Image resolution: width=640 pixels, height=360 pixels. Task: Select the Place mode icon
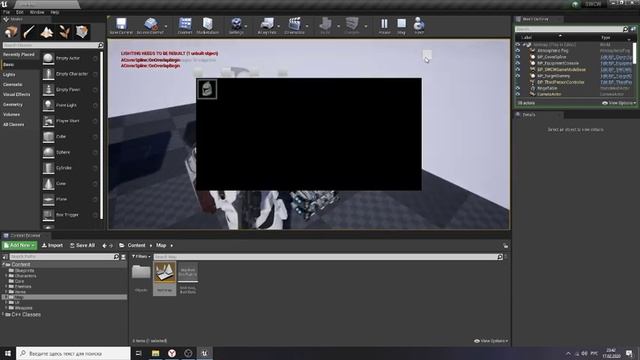11,32
